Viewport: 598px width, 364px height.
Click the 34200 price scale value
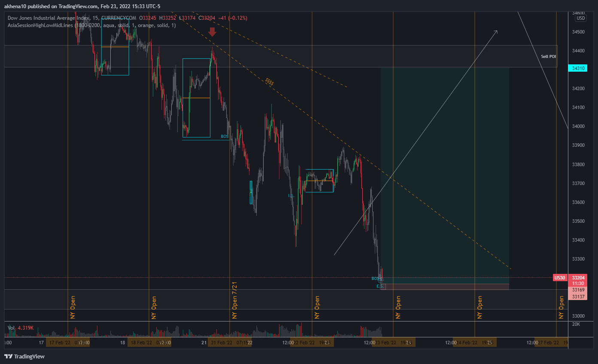click(577, 88)
